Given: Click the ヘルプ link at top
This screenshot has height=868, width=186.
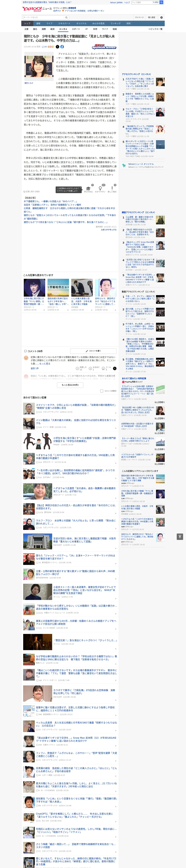Looking at the screenshot, I should (127, 2).
